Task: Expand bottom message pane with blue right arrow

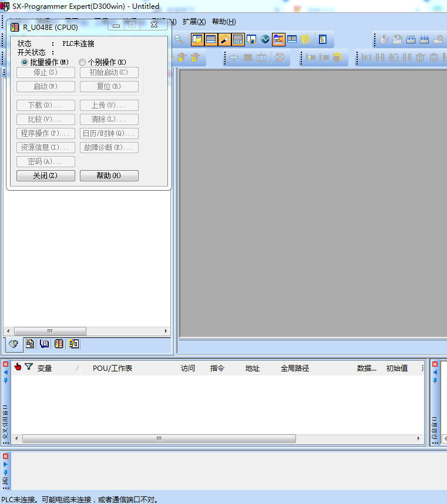Action: tap(6, 464)
